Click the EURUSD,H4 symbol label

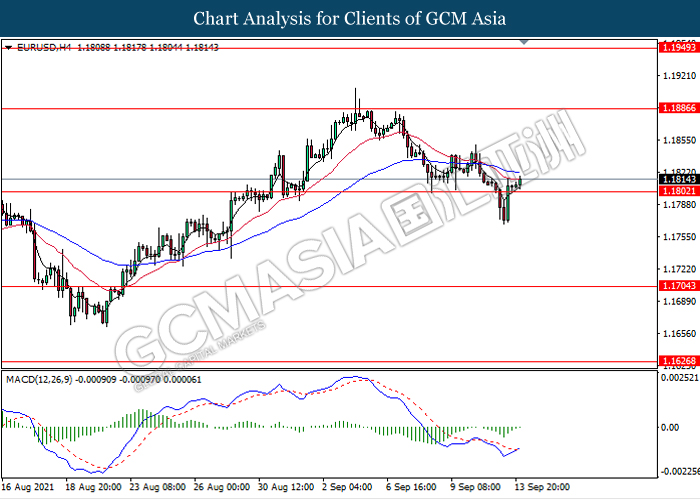(44, 47)
